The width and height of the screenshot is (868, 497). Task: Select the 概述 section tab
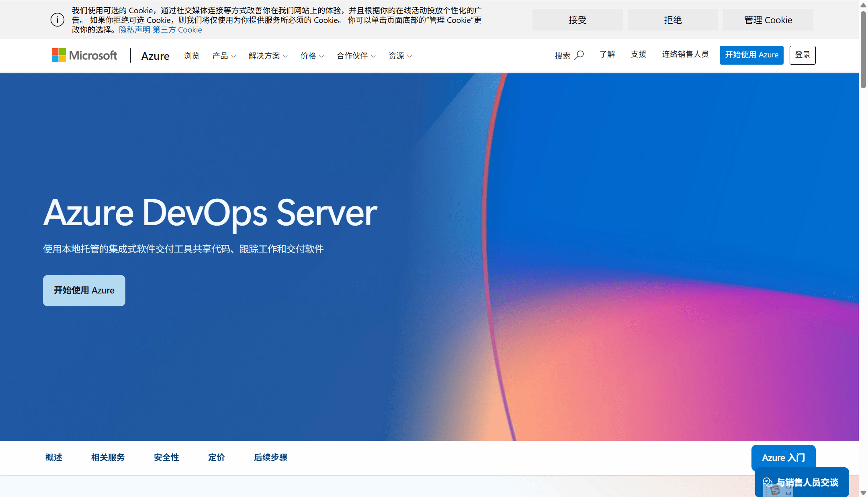[53, 457]
